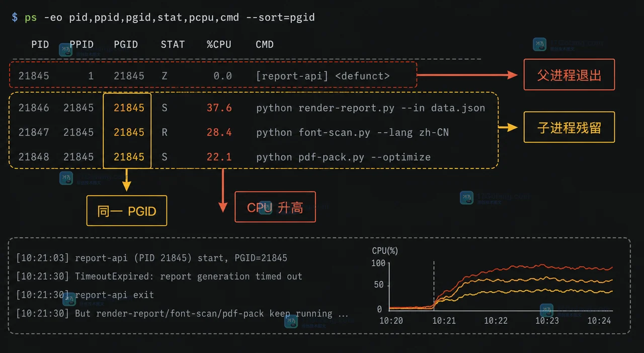Select PPID 21845 in the render-report row
This screenshot has height=353, width=644.
[x=78, y=108]
